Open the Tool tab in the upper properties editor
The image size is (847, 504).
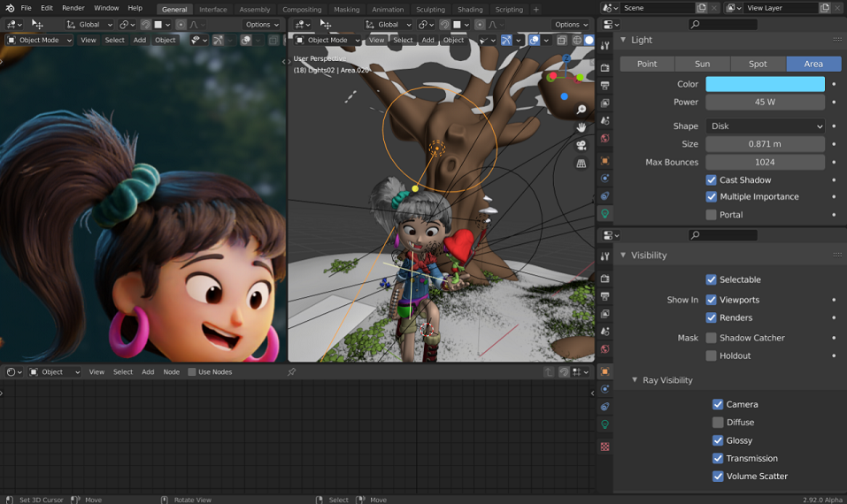point(605,46)
